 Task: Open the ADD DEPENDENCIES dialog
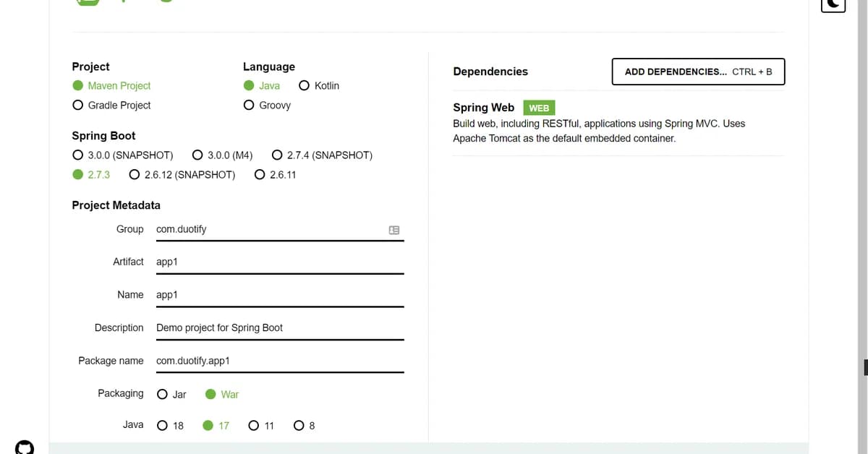coord(697,72)
